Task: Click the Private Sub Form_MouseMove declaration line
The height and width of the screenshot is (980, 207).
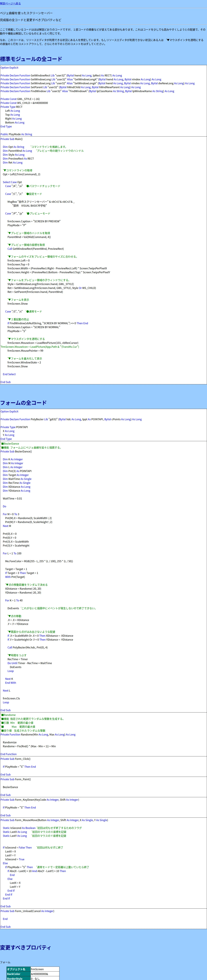Action: (54, 820)
